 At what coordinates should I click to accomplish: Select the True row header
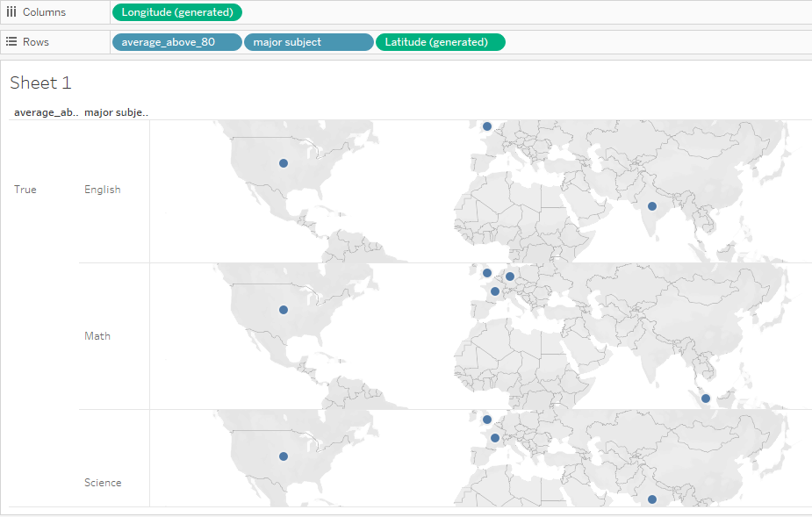click(x=25, y=190)
